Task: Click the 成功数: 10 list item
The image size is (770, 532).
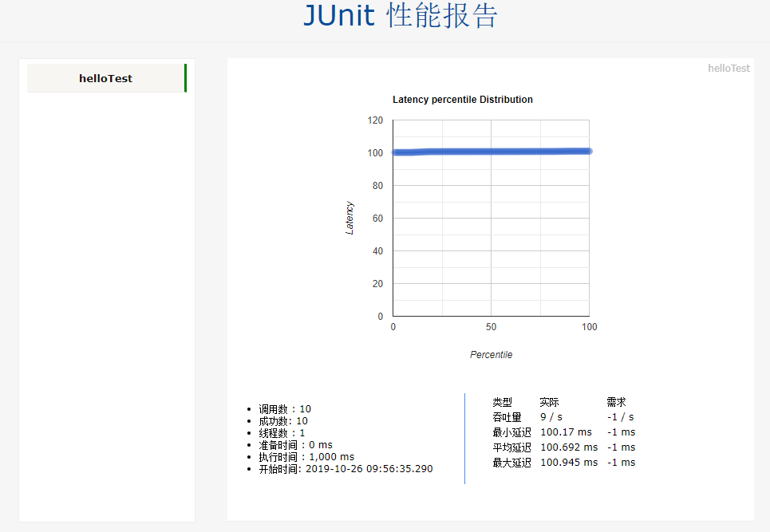Action: coord(283,421)
